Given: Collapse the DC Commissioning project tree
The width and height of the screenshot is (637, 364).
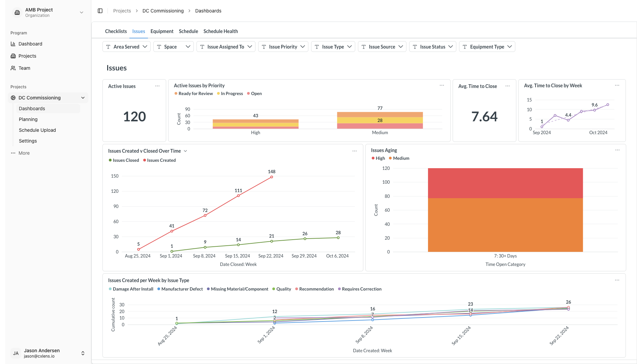Looking at the screenshot, I should (83, 98).
